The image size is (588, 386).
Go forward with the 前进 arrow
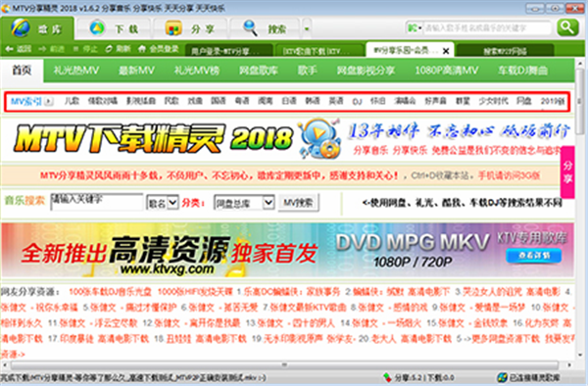pyautogui.click(x=51, y=49)
